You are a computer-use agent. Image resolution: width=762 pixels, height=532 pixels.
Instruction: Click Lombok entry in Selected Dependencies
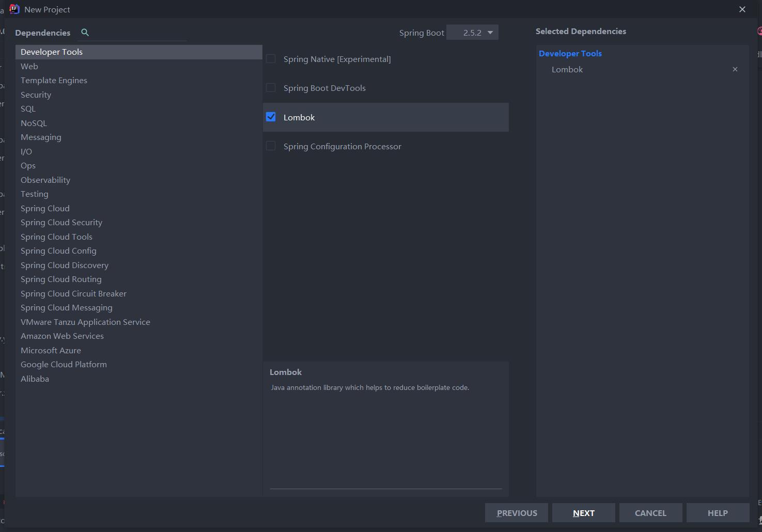coord(567,69)
